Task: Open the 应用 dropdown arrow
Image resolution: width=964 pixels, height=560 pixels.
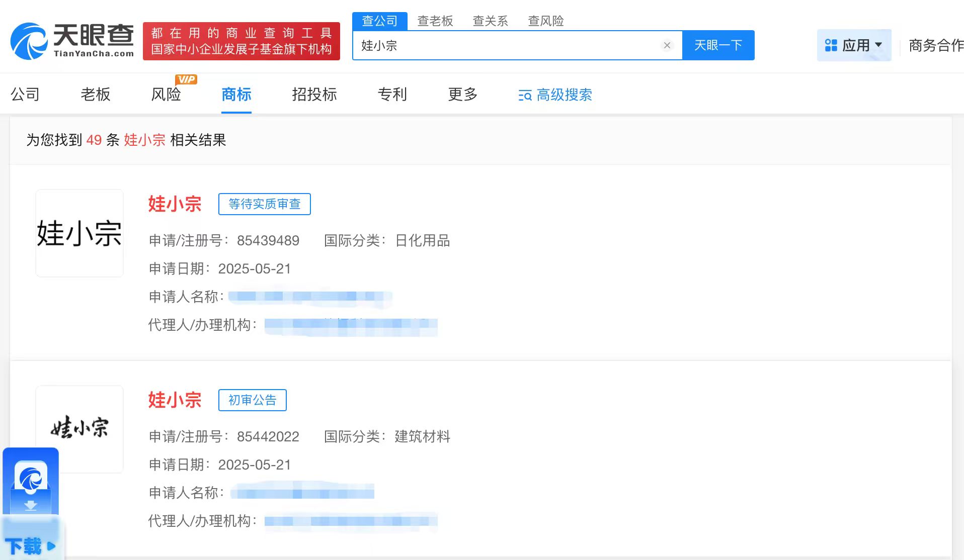Action: coord(878,45)
